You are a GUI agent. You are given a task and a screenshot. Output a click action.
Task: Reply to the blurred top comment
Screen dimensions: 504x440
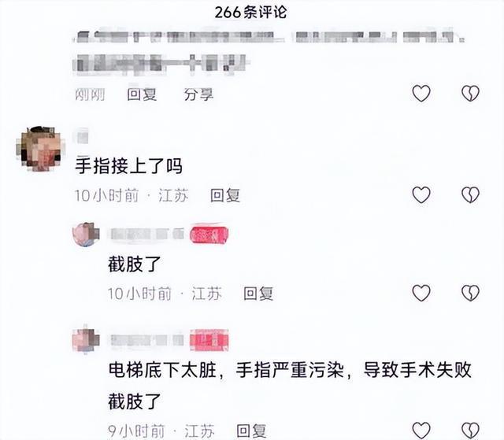tap(142, 94)
